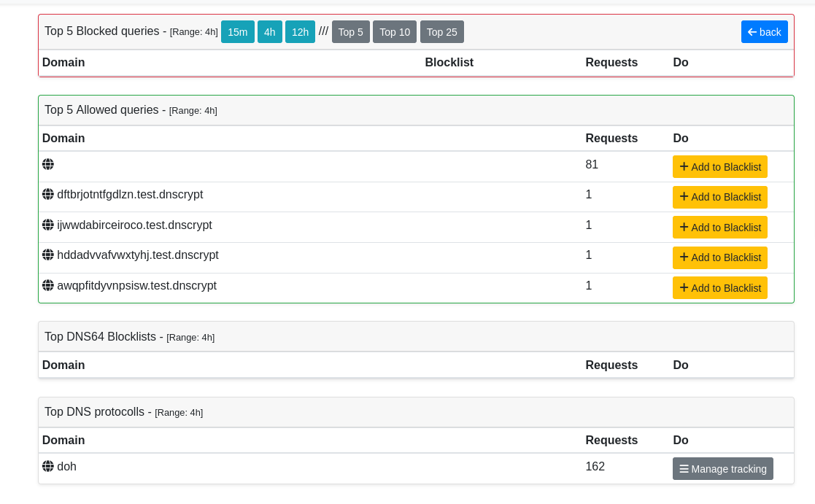The height and width of the screenshot is (504, 815).
Task: Display Top 25 results
Action: [441, 32]
